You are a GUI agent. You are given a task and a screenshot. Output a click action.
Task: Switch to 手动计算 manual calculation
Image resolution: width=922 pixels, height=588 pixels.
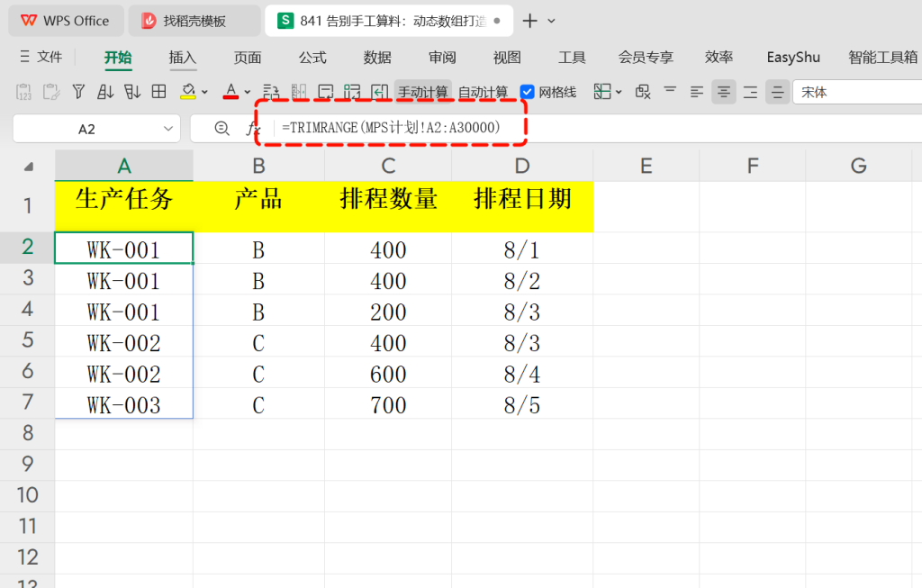point(423,93)
